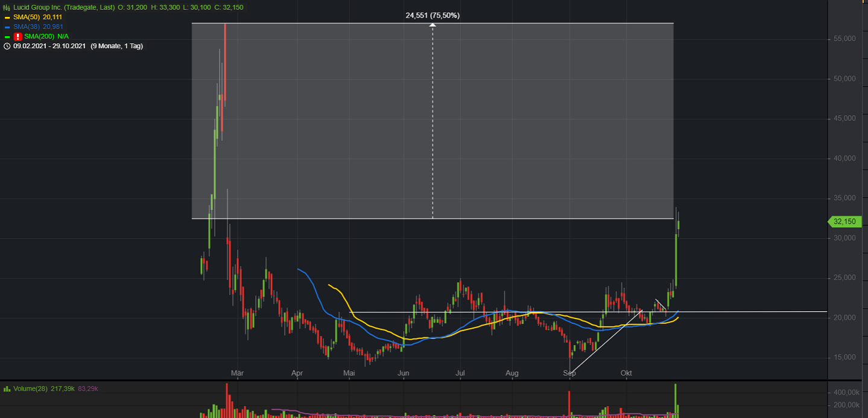The width and height of the screenshot is (868, 418).
Task: Click the clock icon beside the date range
Action: [x=7, y=46]
